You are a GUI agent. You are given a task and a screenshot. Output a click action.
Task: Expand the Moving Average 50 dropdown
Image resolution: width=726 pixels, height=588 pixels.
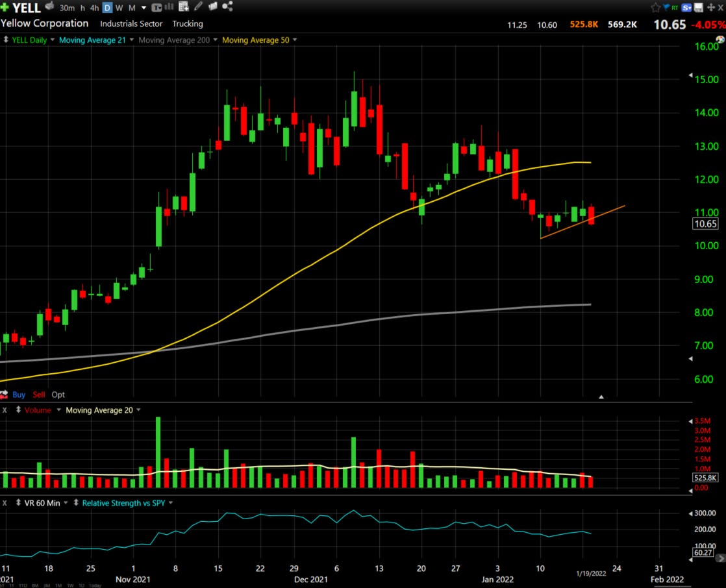(x=295, y=40)
